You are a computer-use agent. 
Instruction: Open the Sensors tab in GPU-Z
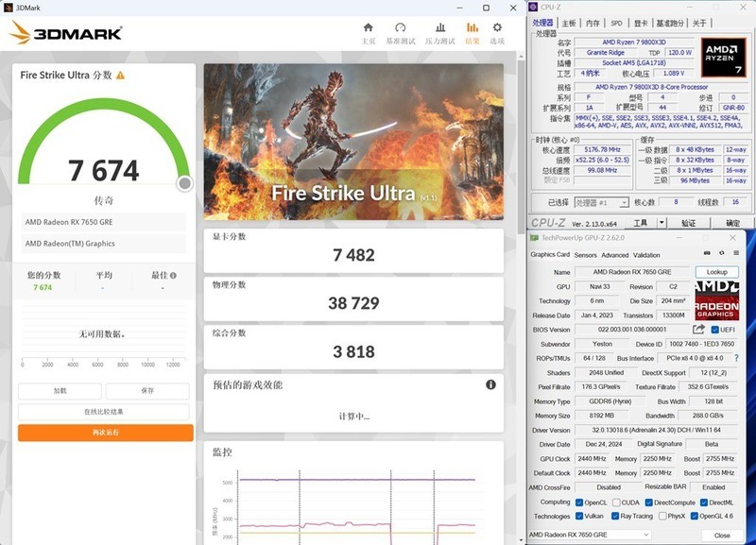click(586, 255)
